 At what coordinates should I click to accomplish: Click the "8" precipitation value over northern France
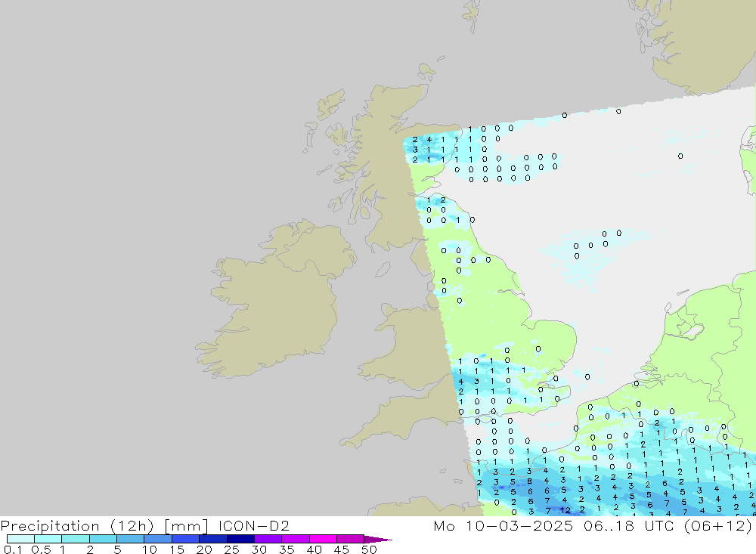pos(529,481)
